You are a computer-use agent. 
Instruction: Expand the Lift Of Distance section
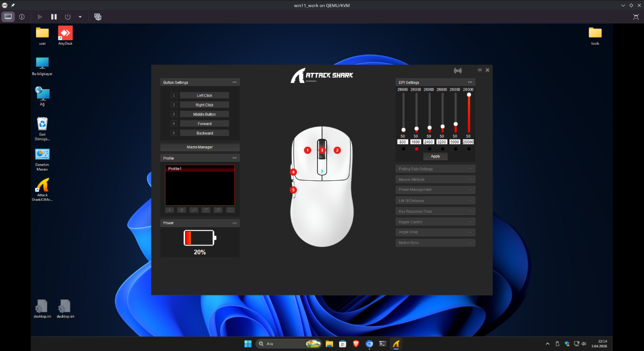pos(435,201)
